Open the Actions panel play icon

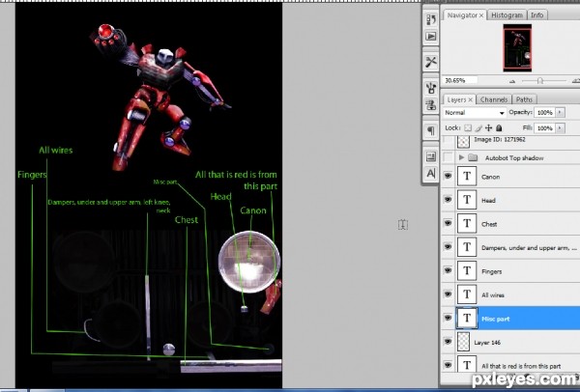click(431, 37)
